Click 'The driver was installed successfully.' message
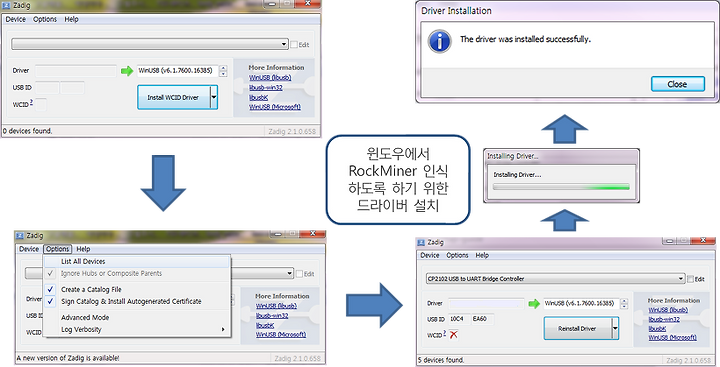 pyautogui.click(x=525, y=40)
